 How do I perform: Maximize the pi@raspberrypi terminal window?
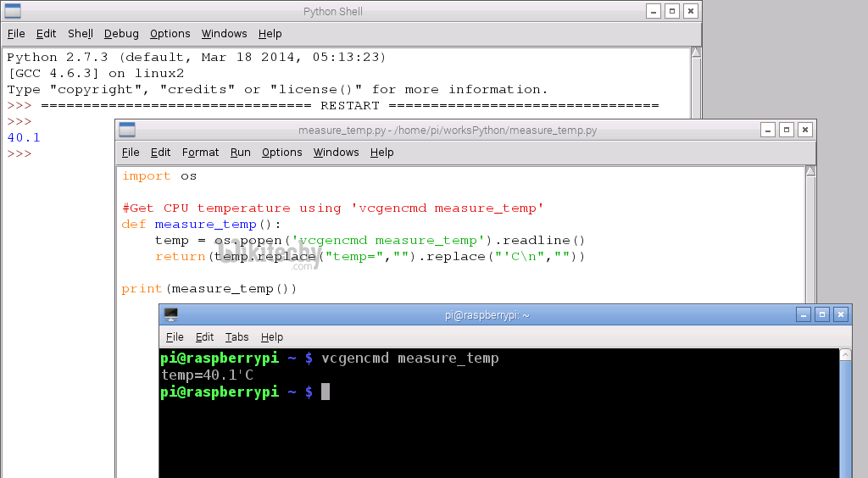pyautogui.click(x=822, y=314)
